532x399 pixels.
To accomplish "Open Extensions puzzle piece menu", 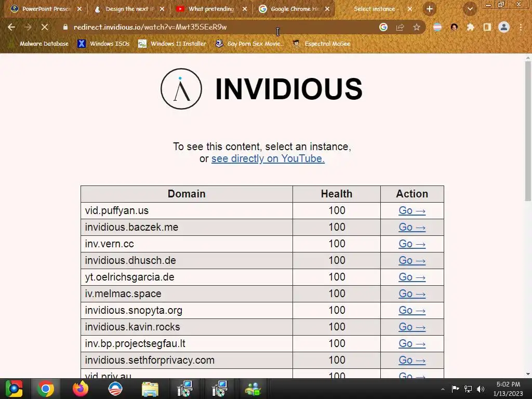I will (471, 27).
